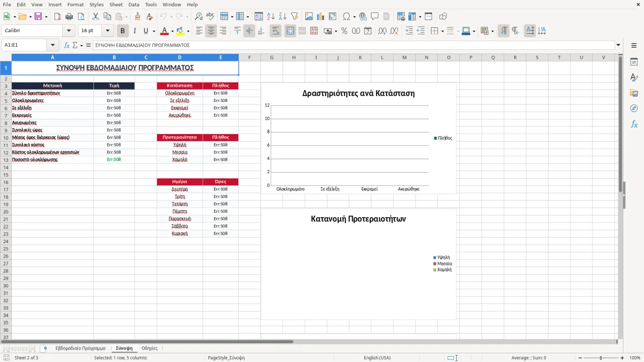The width and height of the screenshot is (644, 362).
Task: Toggle Wrap Text button
Action: (x=276, y=31)
